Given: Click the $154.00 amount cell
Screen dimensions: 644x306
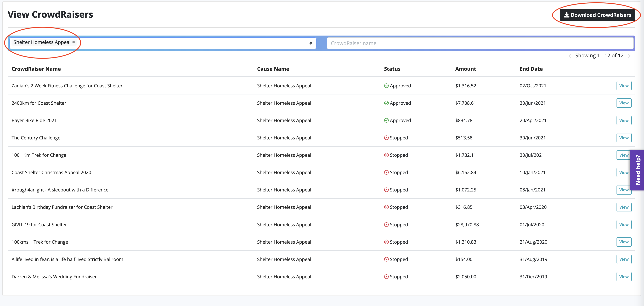Looking at the screenshot, I should [464, 259].
